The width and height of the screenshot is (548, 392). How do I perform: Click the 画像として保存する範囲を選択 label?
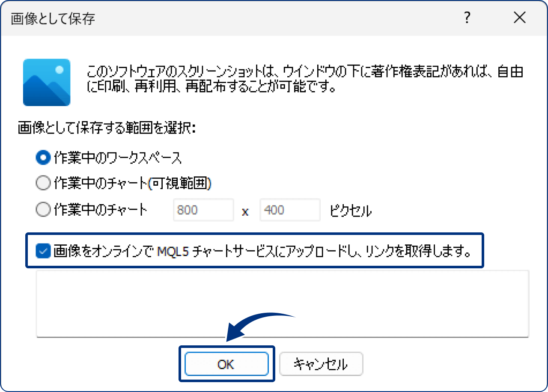(x=107, y=128)
